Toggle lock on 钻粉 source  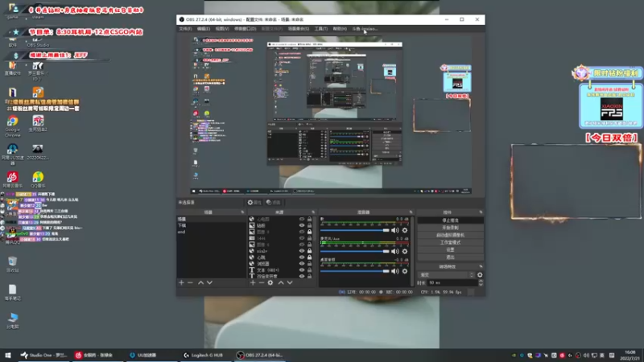(x=310, y=225)
